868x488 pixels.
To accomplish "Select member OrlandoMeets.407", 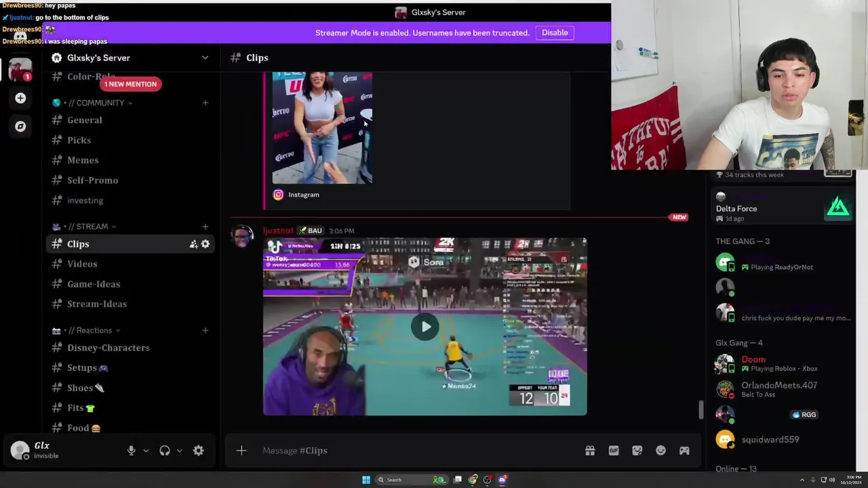I will pyautogui.click(x=783, y=389).
